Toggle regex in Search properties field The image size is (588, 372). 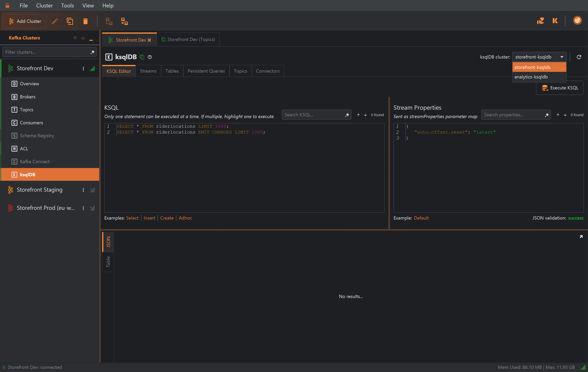(547, 115)
